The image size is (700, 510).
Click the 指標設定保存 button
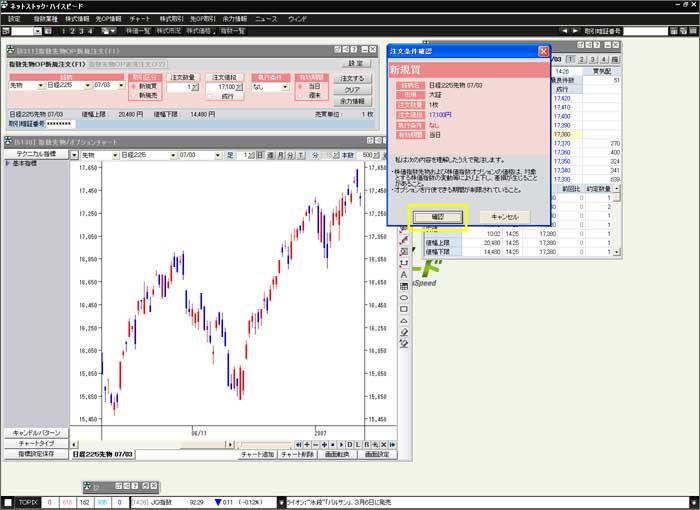[36, 454]
